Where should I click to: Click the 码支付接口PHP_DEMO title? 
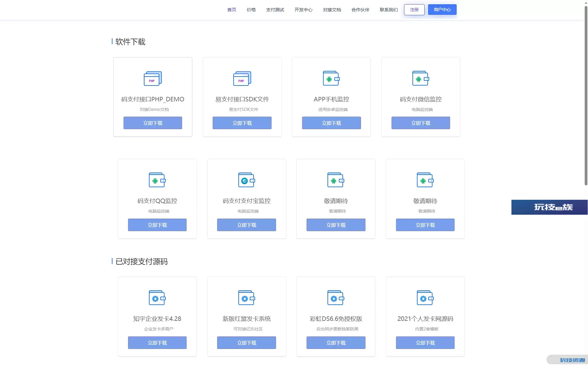tap(153, 99)
